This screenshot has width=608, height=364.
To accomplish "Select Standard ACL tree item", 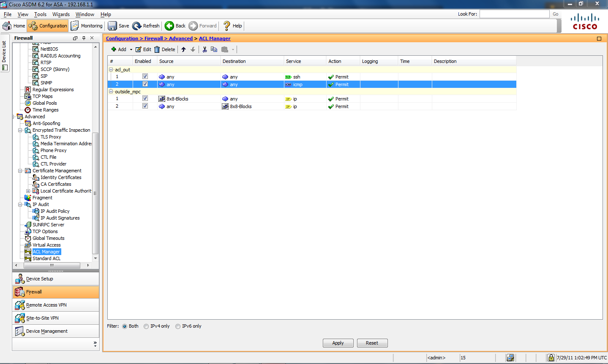I will click(x=46, y=258).
